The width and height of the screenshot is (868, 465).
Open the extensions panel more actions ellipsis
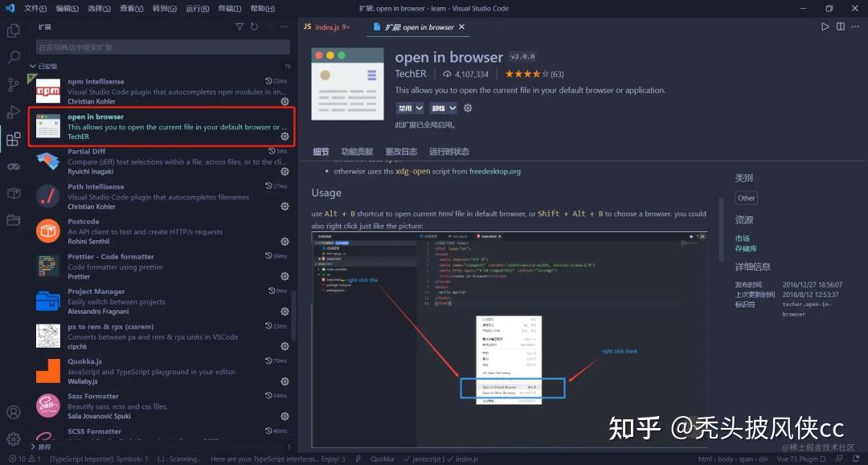tap(284, 27)
